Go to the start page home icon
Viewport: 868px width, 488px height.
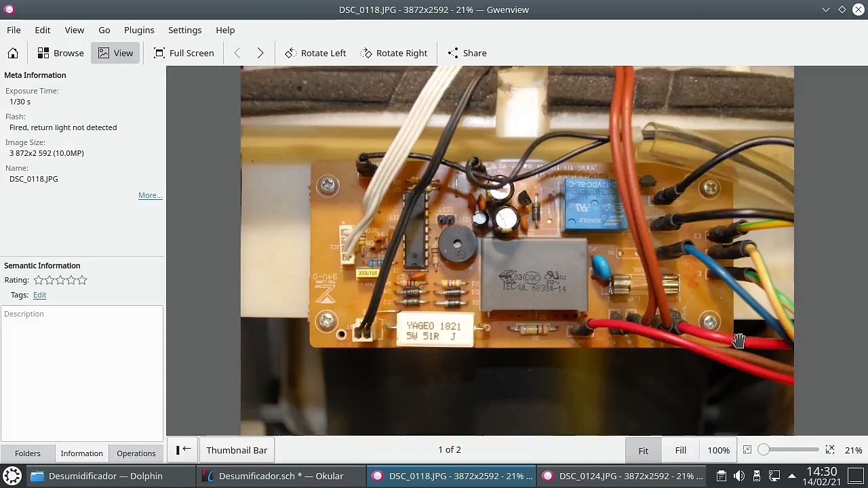click(13, 53)
